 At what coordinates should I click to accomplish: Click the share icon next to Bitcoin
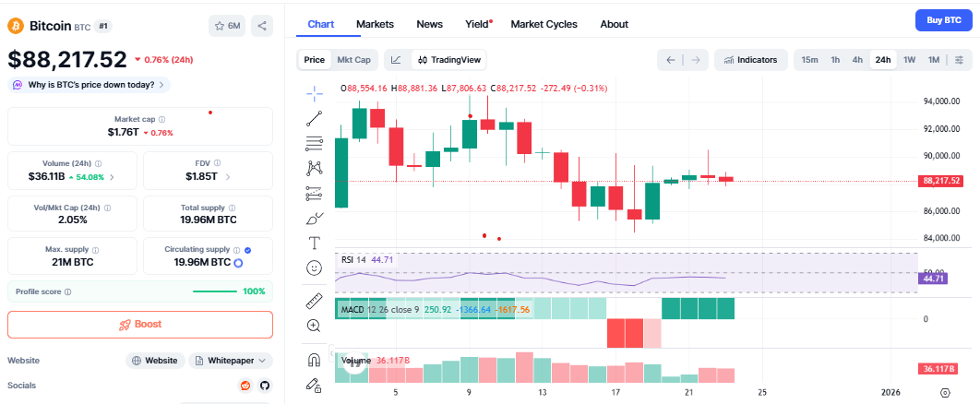tap(262, 26)
